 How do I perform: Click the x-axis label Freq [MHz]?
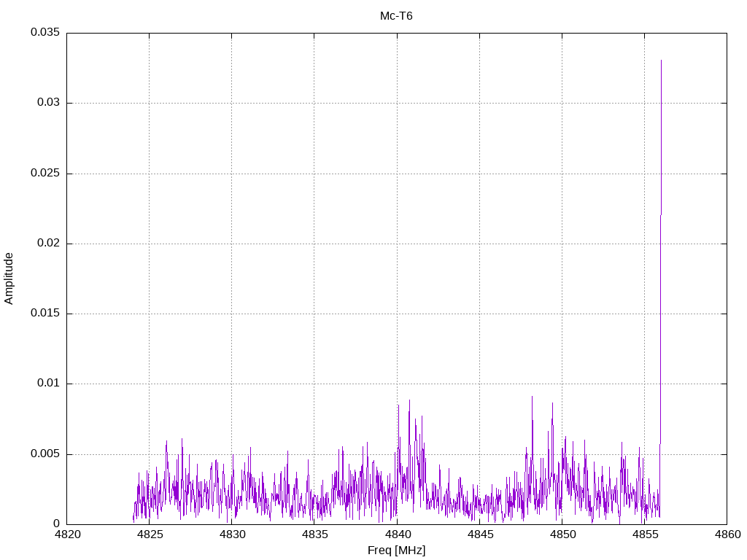[396, 551]
